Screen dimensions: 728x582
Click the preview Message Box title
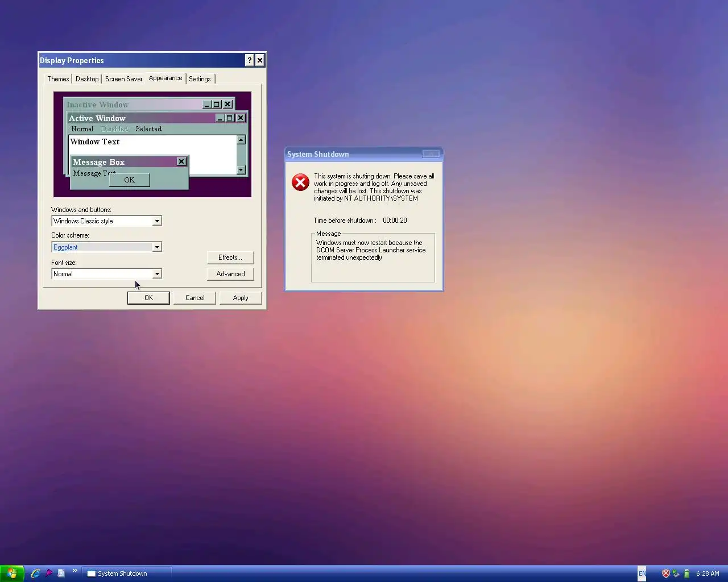click(x=98, y=162)
